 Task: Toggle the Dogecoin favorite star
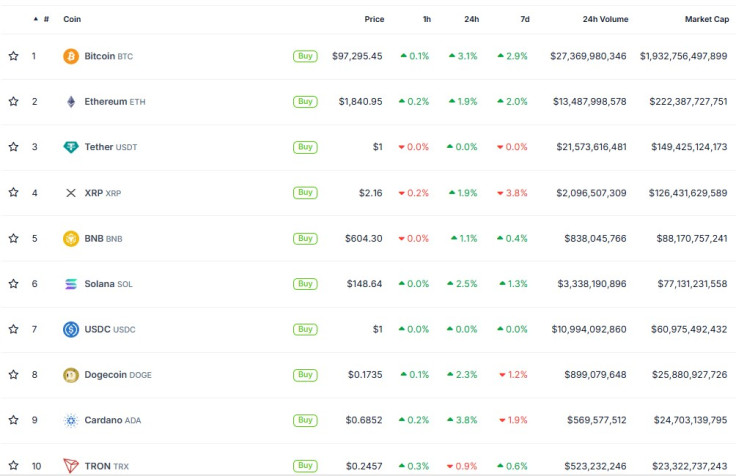(14, 375)
